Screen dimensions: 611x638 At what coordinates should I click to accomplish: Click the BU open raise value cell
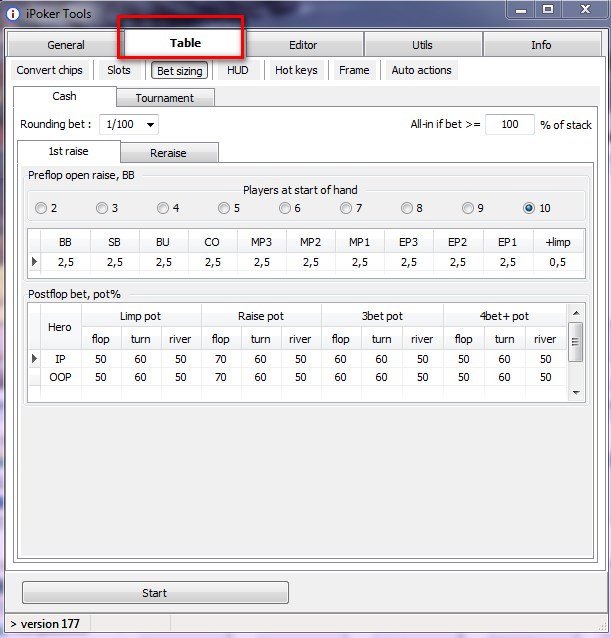pyautogui.click(x=164, y=262)
